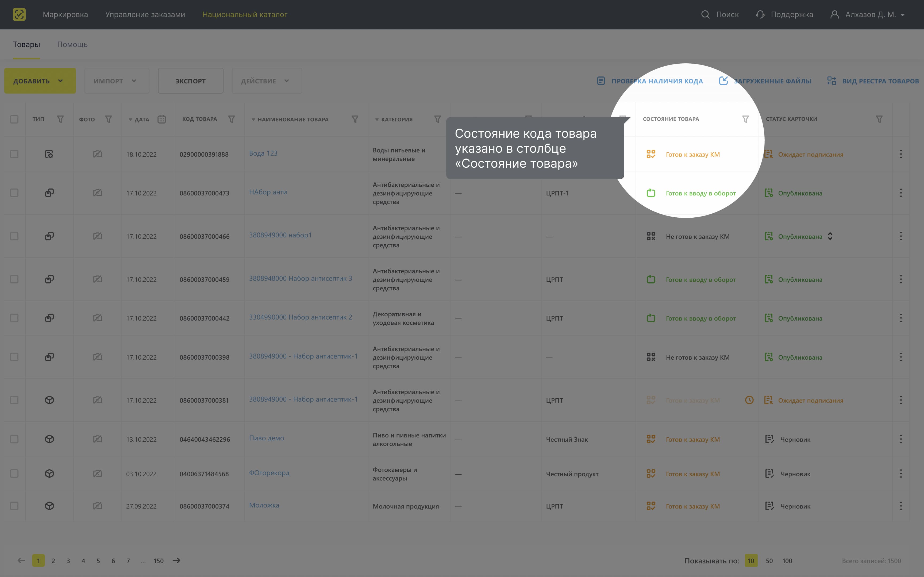Open the Дата calendar picker icon
The width and height of the screenshot is (924, 577).
pyautogui.click(x=162, y=119)
